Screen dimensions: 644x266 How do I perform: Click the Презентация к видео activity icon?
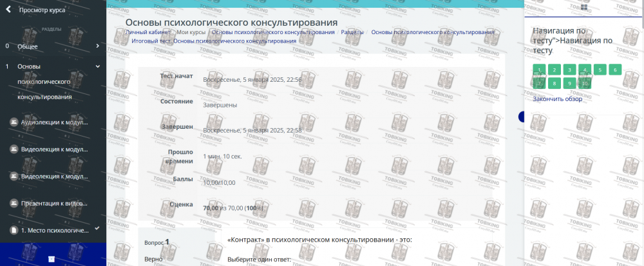[14, 203]
